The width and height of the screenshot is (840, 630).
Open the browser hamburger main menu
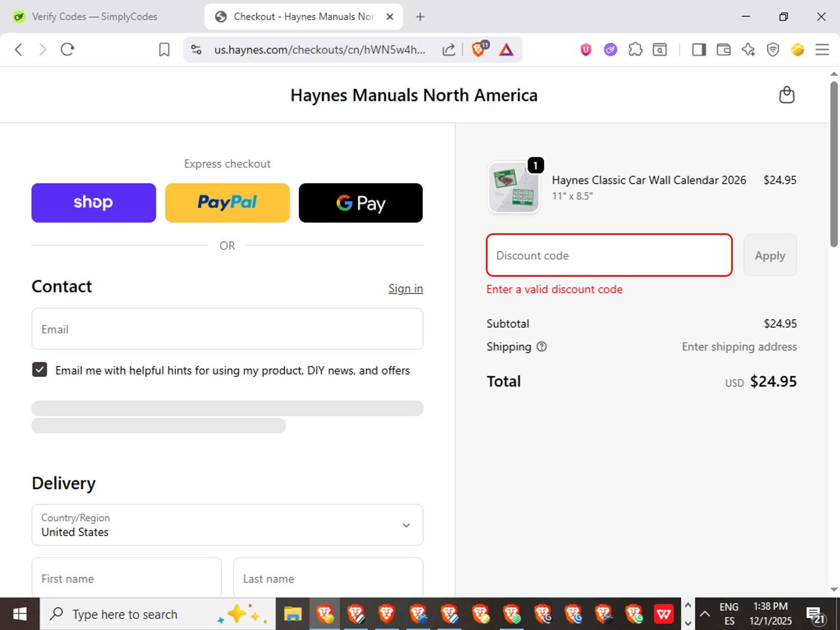822,50
